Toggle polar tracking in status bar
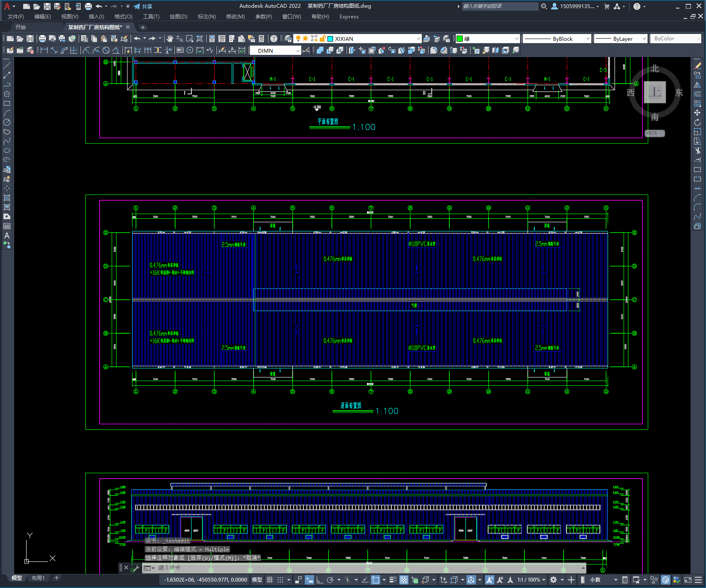Screen dimensions: 706x588 pos(330,580)
